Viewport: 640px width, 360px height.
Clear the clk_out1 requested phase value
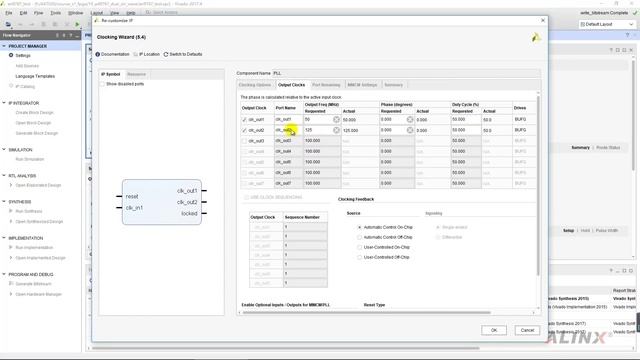coord(410,120)
